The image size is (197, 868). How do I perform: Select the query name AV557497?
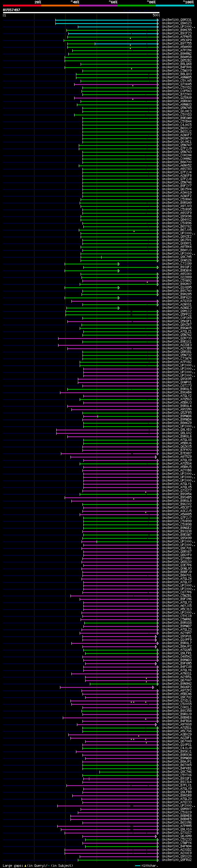click(11, 10)
